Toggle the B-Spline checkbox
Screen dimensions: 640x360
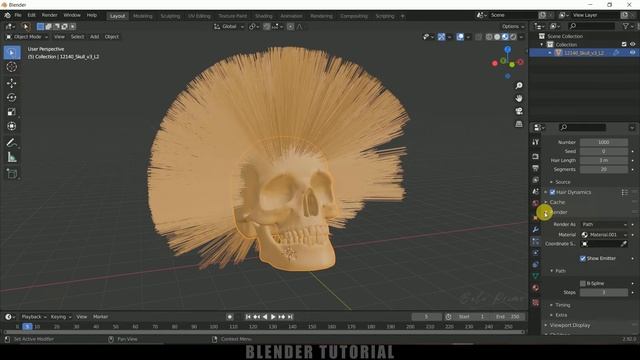point(583,283)
